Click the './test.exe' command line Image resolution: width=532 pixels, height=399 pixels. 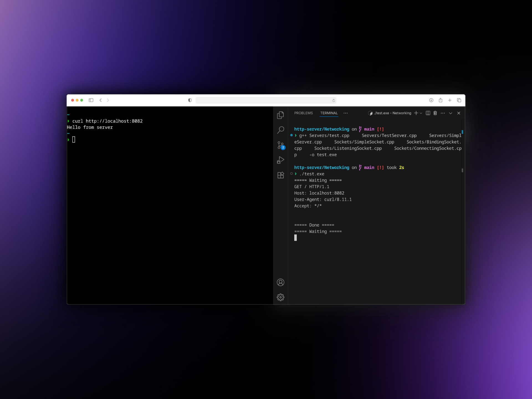312,174
